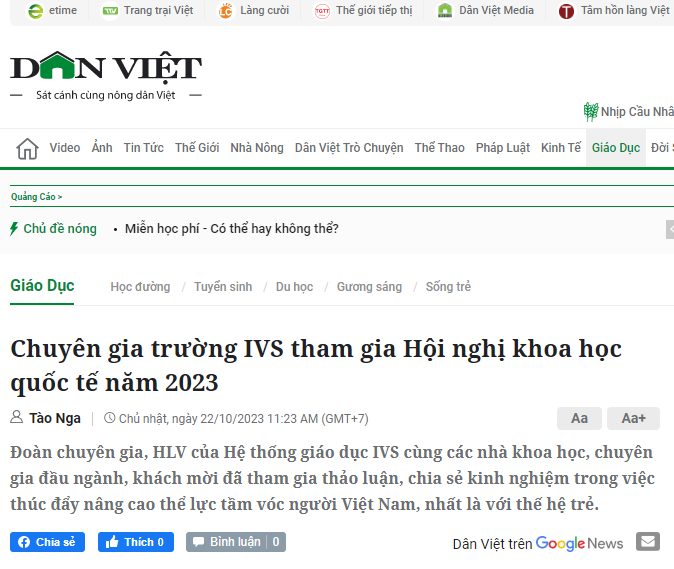
Task: Open hot topic Miễn học phí article
Action: click(x=232, y=229)
